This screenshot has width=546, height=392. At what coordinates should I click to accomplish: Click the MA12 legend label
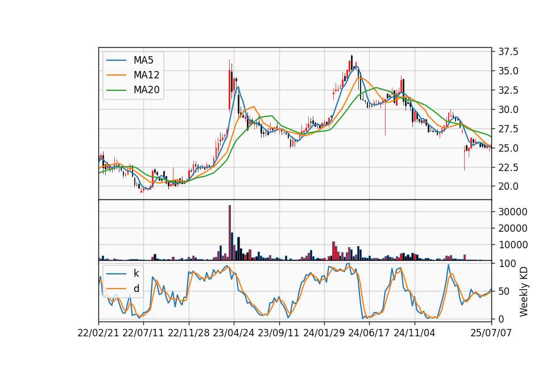tap(146, 75)
